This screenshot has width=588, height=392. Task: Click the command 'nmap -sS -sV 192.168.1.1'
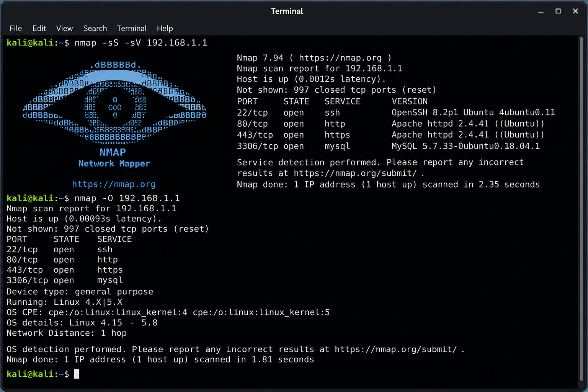141,42
